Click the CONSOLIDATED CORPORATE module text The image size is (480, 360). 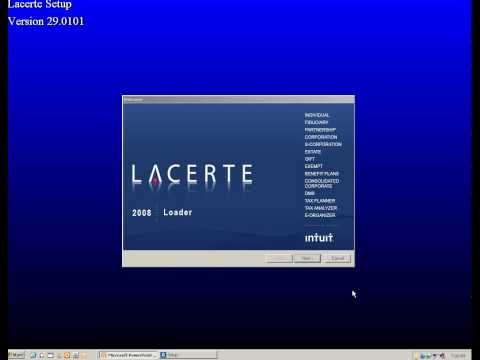(x=322, y=184)
